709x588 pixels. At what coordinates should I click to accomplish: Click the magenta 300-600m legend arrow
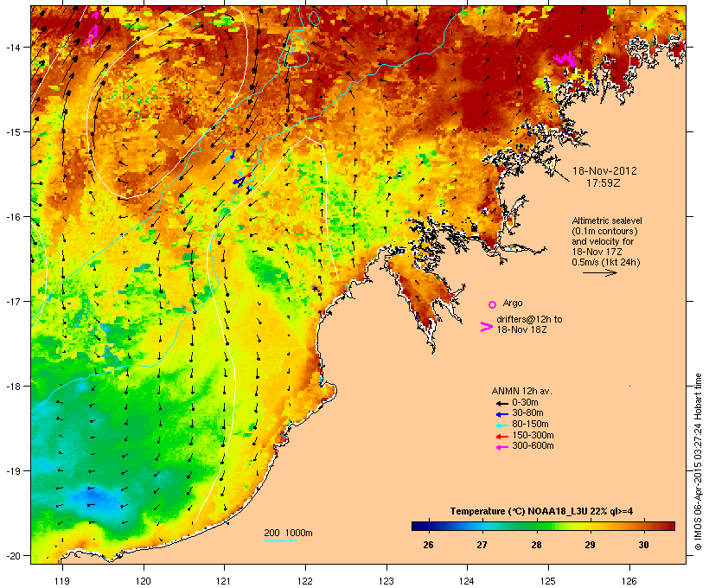[x=501, y=447]
